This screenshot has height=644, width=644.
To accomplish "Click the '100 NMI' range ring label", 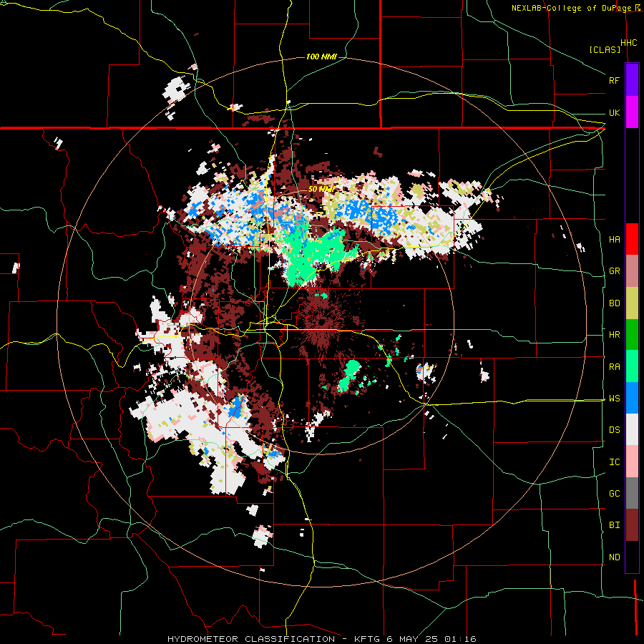I will tap(321, 57).
